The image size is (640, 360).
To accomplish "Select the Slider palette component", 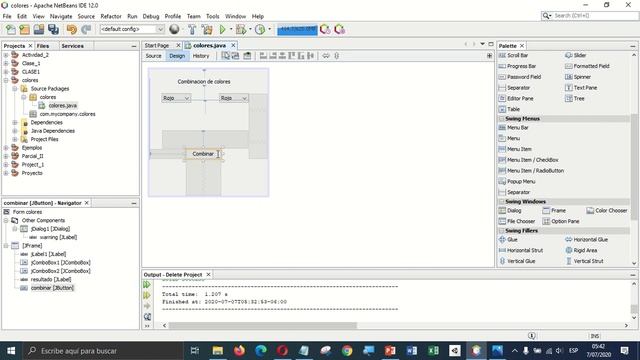I will coord(576,55).
